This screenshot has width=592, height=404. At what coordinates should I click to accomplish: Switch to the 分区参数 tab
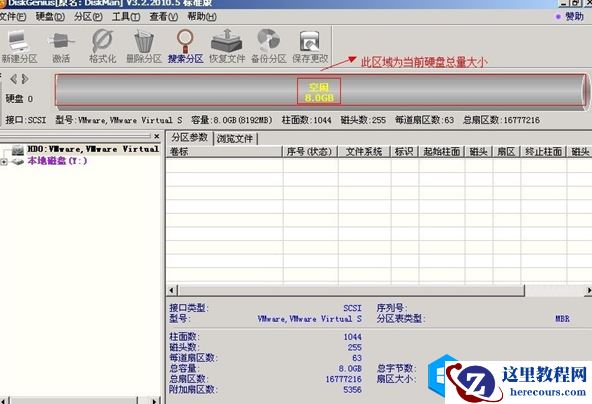(x=190, y=138)
